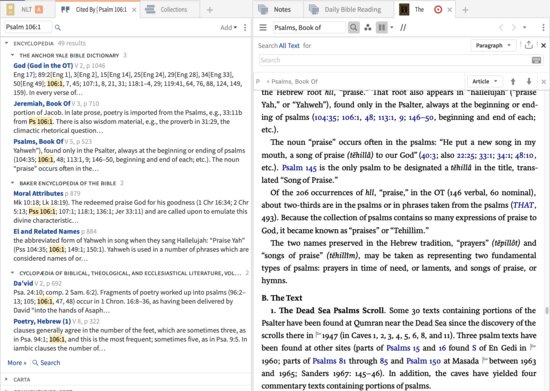The height and width of the screenshot is (391, 550).
Task: Click the export/share search results icon
Action: point(529,45)
